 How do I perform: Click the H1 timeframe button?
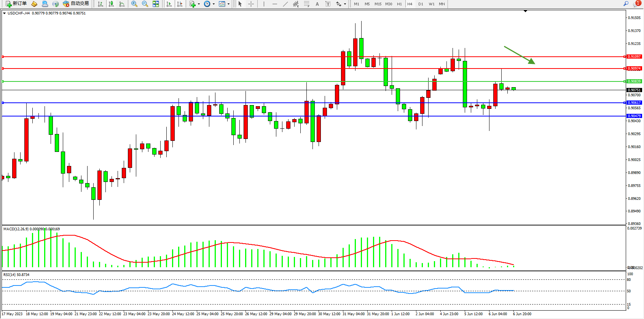pos(399,4)
